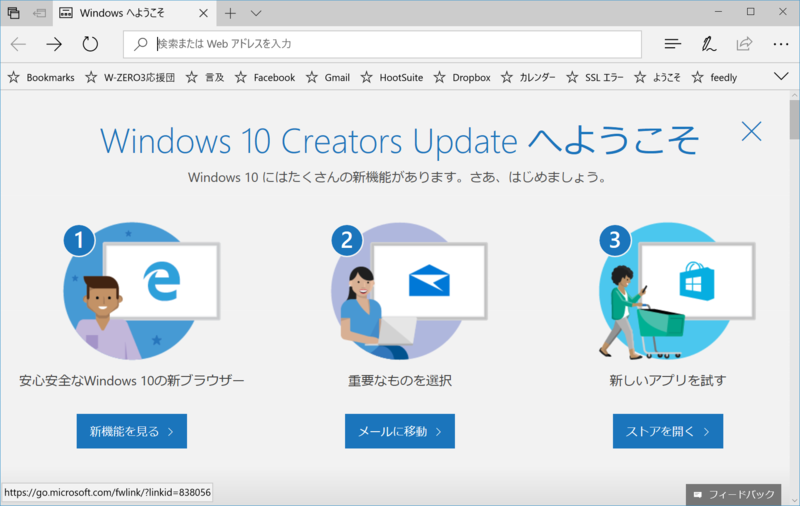Go back with the back arrow

[x=18, y=44]
